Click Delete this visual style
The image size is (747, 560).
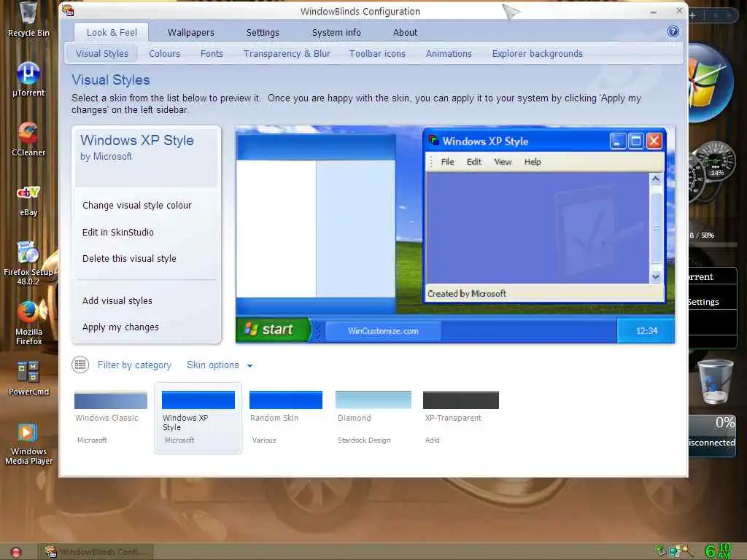[129, 259]
